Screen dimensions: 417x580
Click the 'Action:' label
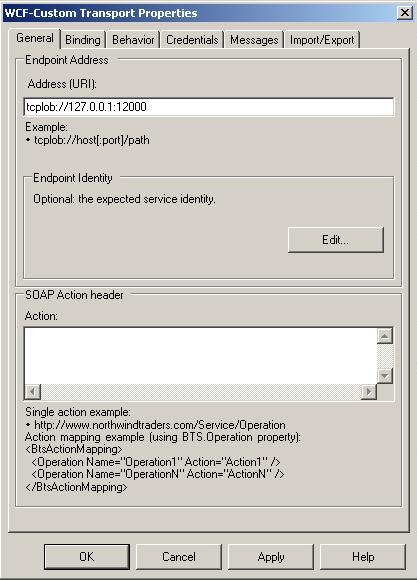[41, 316]
